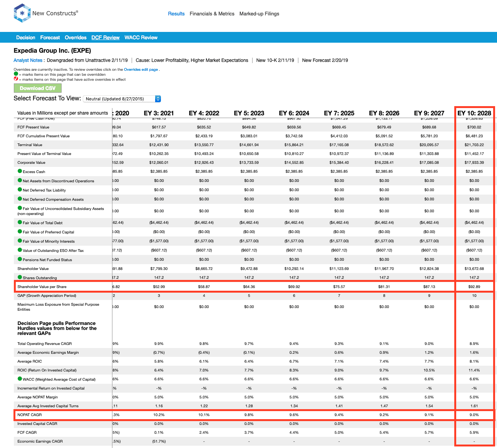
Task: Click green dot beside Shares Outstanding
Action: [x=20, y=277]
